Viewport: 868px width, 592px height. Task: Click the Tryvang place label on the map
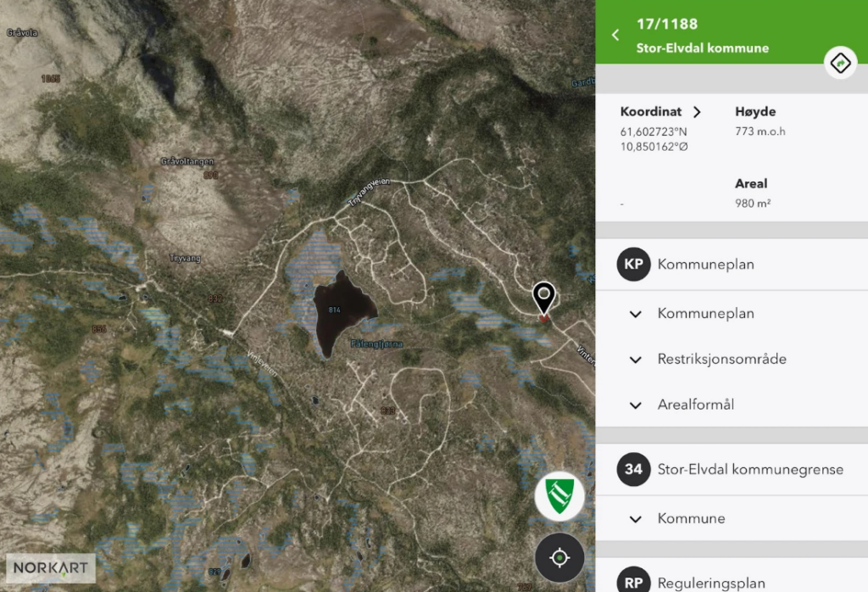[x=185, y=258]
